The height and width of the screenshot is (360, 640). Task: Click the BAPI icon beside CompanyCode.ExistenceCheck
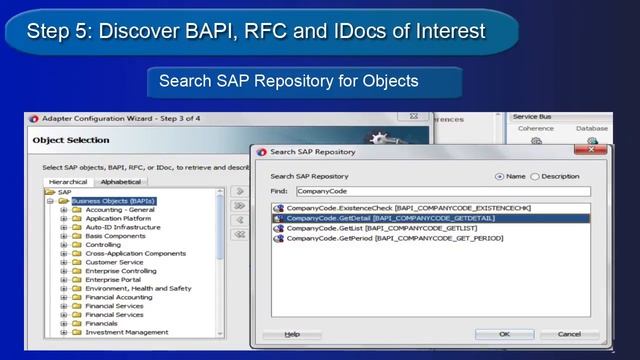point(279,208)
